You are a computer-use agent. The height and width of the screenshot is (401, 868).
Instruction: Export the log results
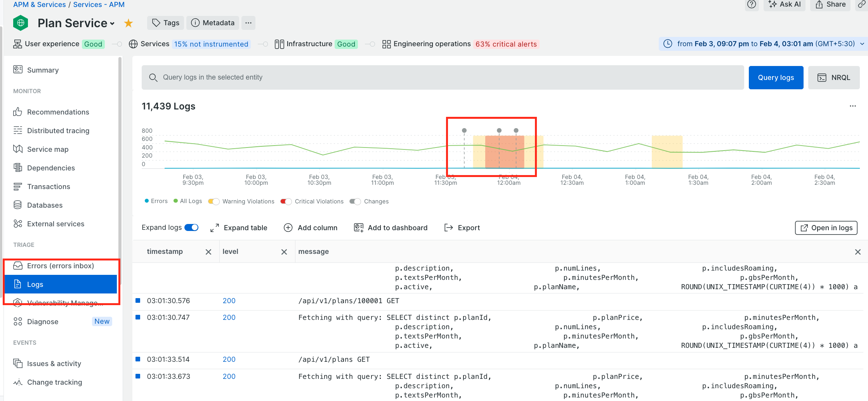click(462, 228)
